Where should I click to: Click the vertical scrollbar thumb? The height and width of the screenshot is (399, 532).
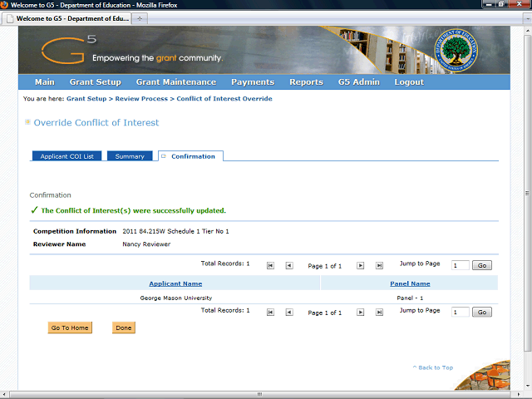point(527,194)
